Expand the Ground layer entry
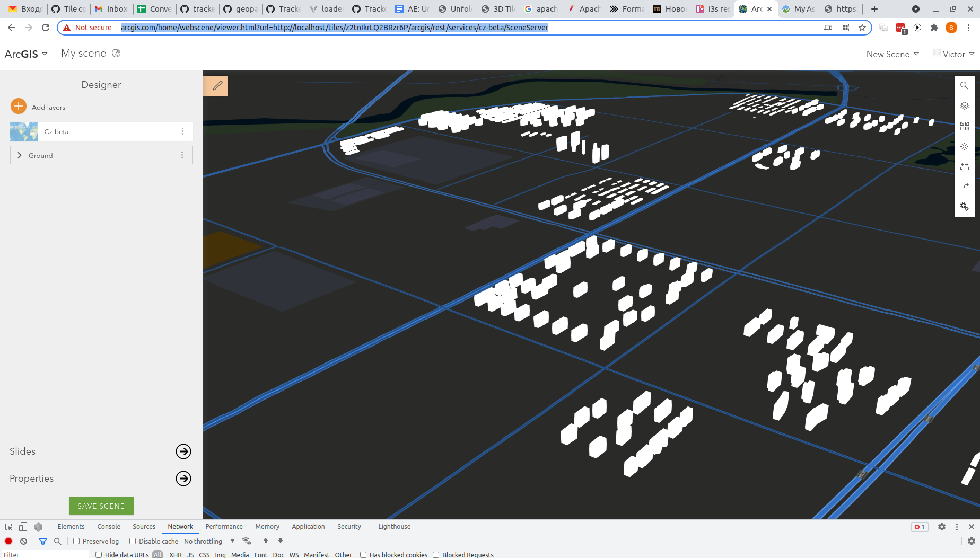This screenshot has height=558, width=980. [x=20, y=155]
